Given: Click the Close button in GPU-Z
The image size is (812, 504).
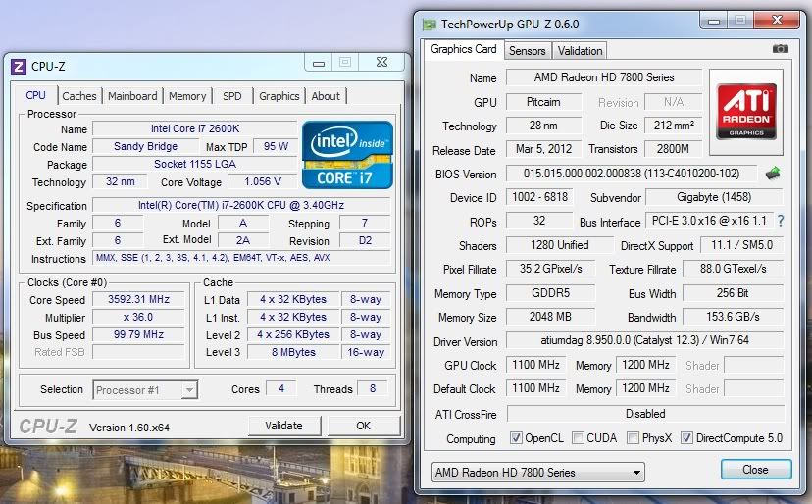Looking at the screenshot, I should coord(755,470).
